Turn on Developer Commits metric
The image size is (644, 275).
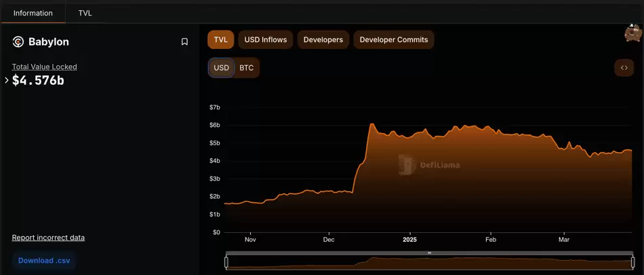pyautogui.click(x=393, y=39)
